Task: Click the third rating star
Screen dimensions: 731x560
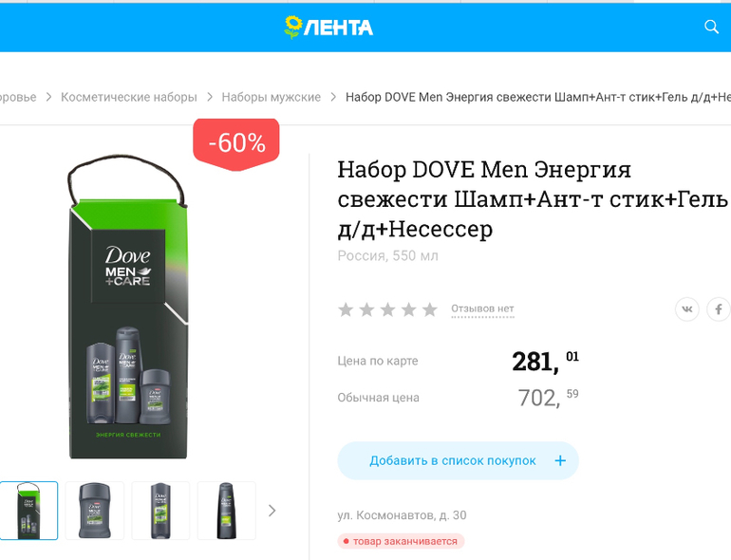Action: click(388, 309)
